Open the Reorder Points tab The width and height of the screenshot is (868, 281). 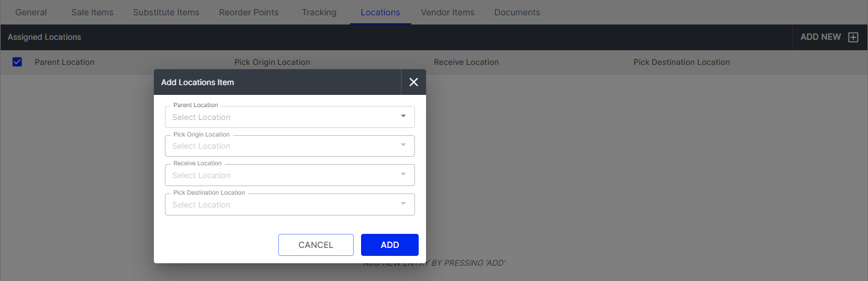(248, 12)
